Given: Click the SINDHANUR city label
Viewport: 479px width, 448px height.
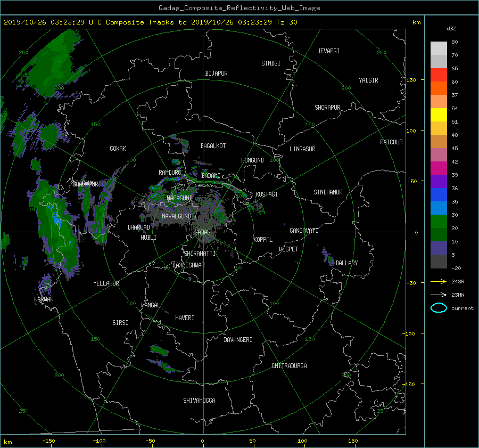Looking at the screenshot, I should click(328, 192).
